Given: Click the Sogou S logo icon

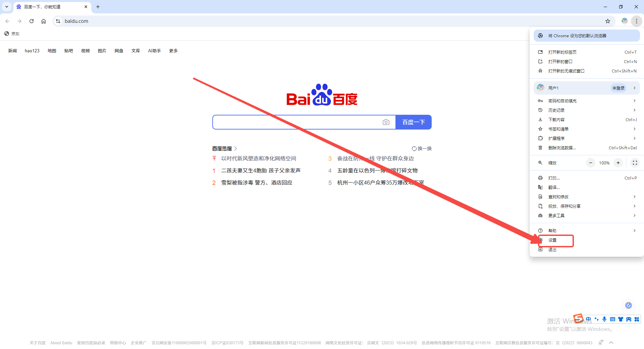Looking at the screenshot, I should tap(579, 318).
